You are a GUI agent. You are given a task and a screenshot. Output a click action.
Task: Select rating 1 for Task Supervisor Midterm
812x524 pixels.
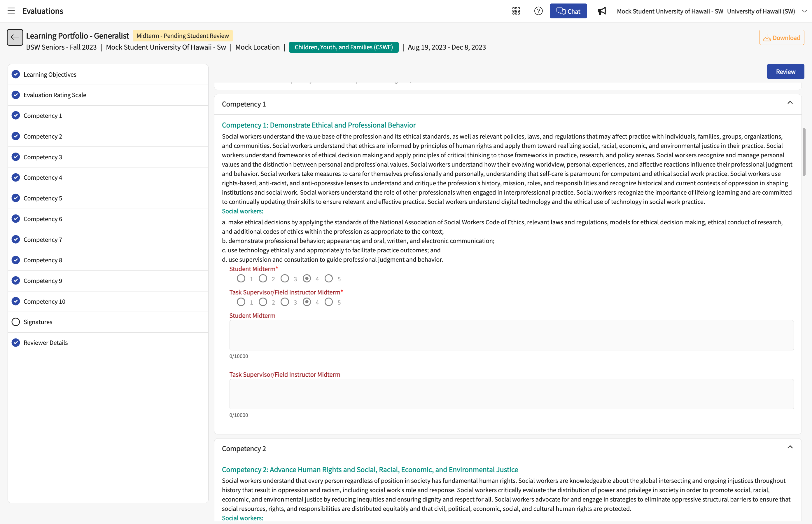pos(241,302)
